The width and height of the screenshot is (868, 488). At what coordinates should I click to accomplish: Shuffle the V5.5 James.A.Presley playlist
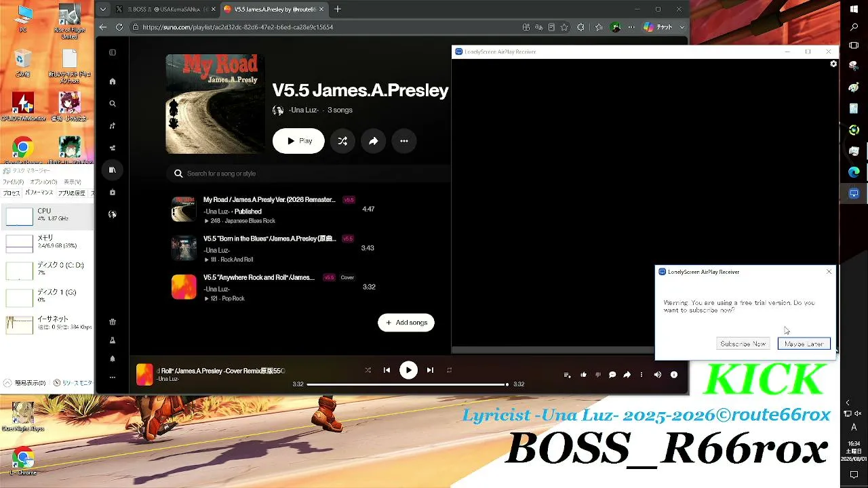[342, 141]
